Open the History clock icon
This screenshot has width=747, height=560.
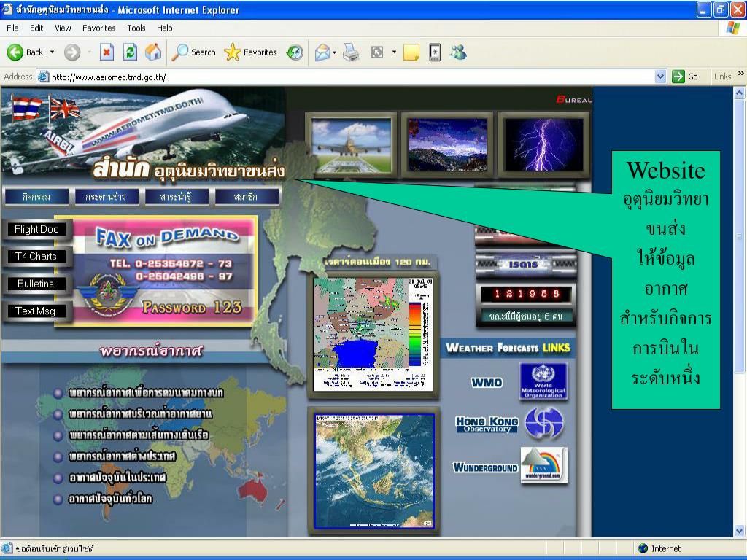coord(295,52)
